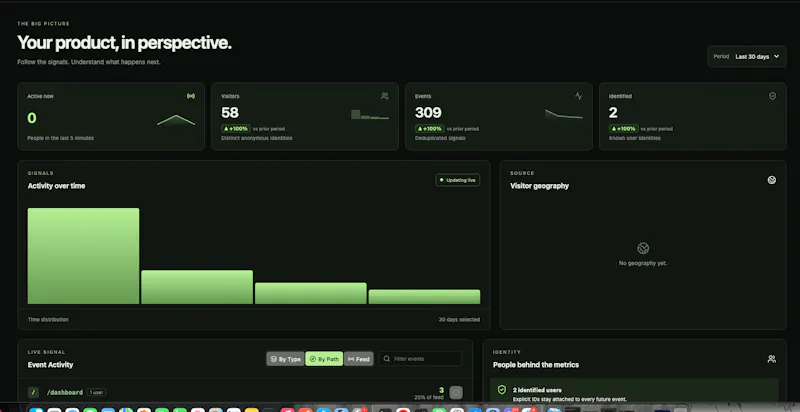The height and width of the screenshot is (412, 800).
Task: Click the shield icon in Identified card
Action: tap(772, 96)
